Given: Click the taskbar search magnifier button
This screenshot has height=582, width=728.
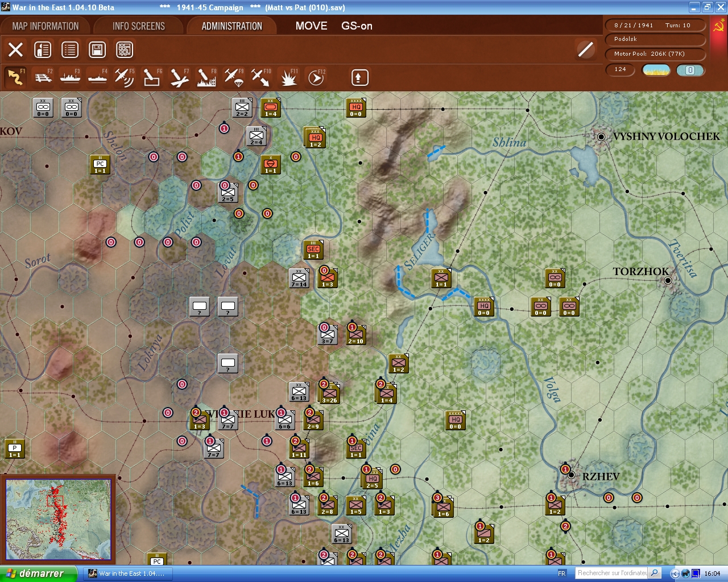Looking at the screenshot, I should pos(655,573).
